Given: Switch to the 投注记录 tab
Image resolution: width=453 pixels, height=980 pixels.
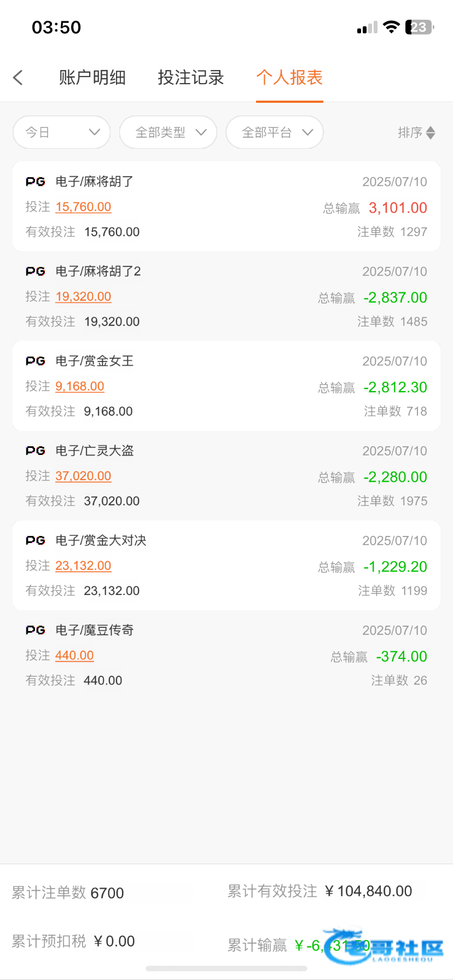Looking at the screenshot, I should (x=191, y=78).
